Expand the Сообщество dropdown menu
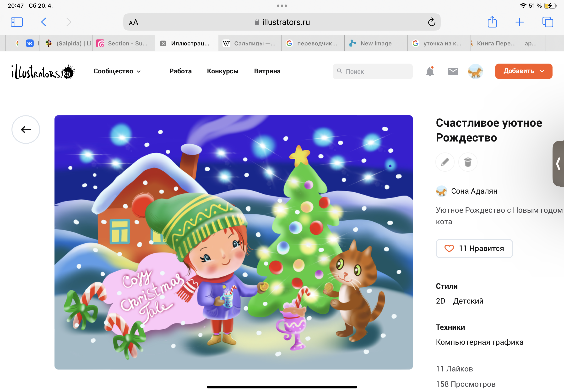Screen dimensions: 564x392 coord(117,71)
